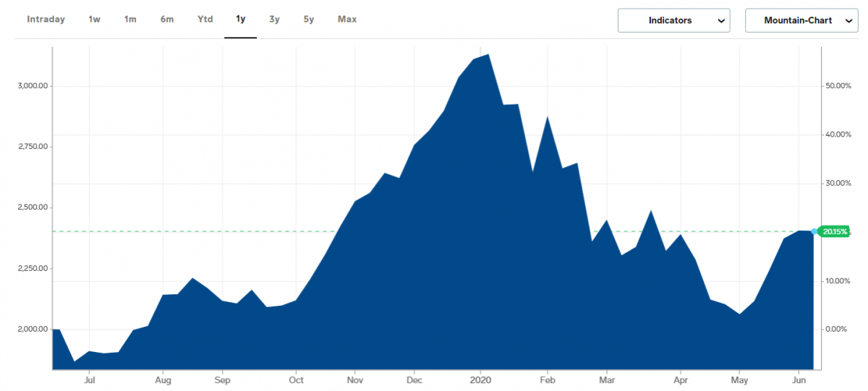Click the chevron arrow in Indicators box

coord(720,21)
